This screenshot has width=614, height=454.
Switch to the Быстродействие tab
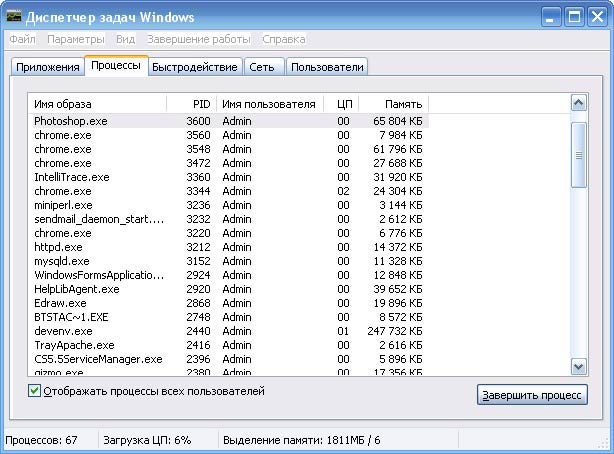(195, 67)
